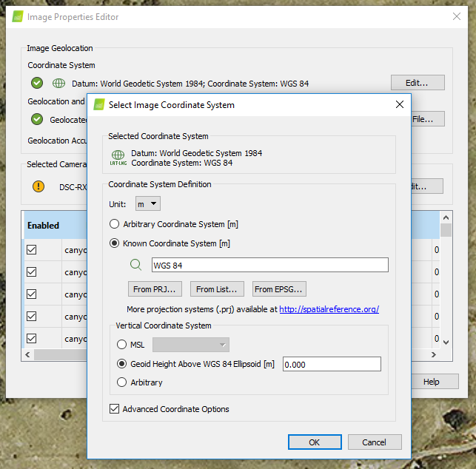Close the Select Image Coordinate System dialog

click(399, 105)
